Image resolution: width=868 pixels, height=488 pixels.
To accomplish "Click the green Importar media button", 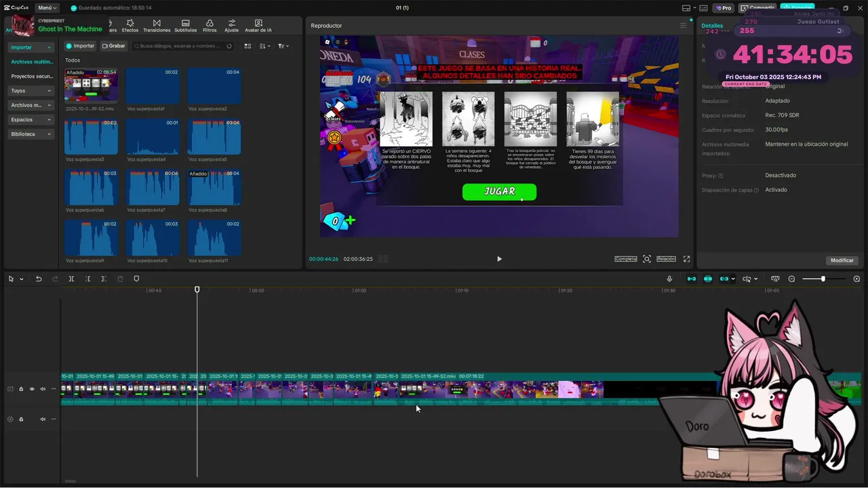I will 80,46.
